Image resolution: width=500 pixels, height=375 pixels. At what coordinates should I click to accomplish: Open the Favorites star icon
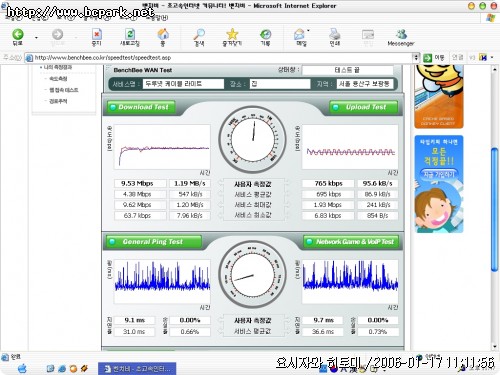pos(232,34)
